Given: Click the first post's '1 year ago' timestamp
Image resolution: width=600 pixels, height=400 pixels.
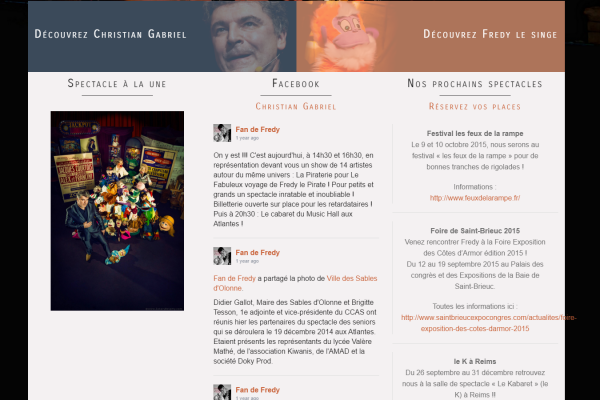Looking at the screenshot, I should [247, 138].
